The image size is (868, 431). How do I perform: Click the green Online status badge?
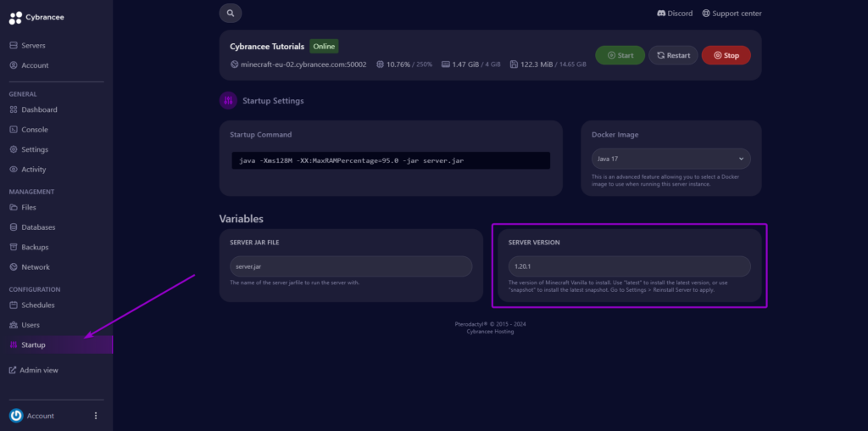click(324, 47)
